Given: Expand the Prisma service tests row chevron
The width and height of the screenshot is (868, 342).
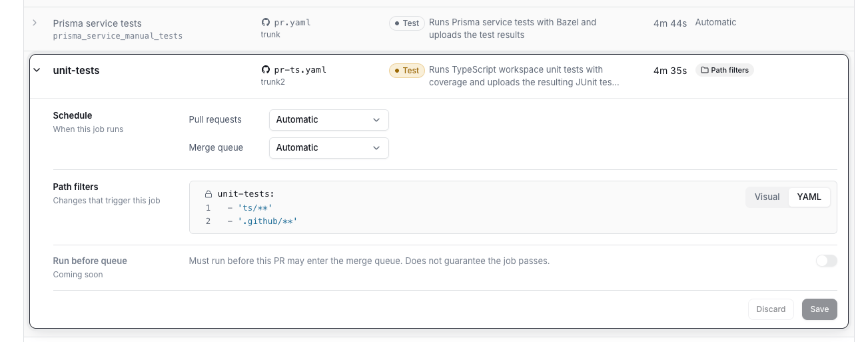Looking at the screenshot, I should coord(35,23).
